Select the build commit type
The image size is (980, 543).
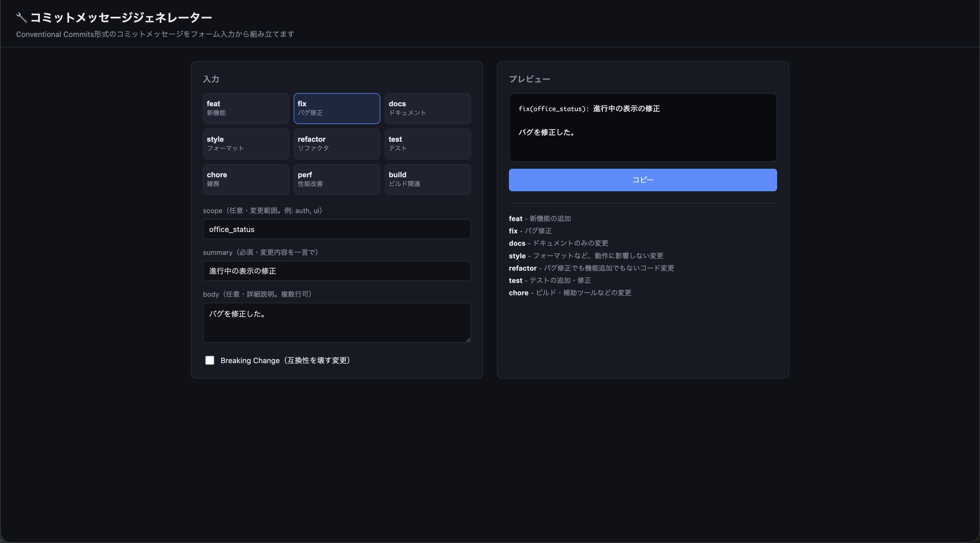(x=428, y=180)
